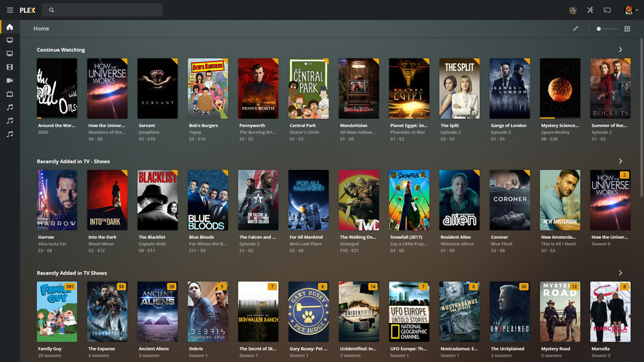This screenshot has width=644, height=362.
Task: Open Resident Alien poster
Action: [x=460, y=200]
